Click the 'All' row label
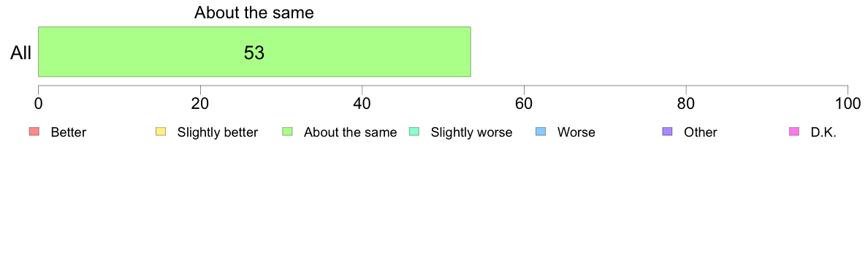 [21, 53]
